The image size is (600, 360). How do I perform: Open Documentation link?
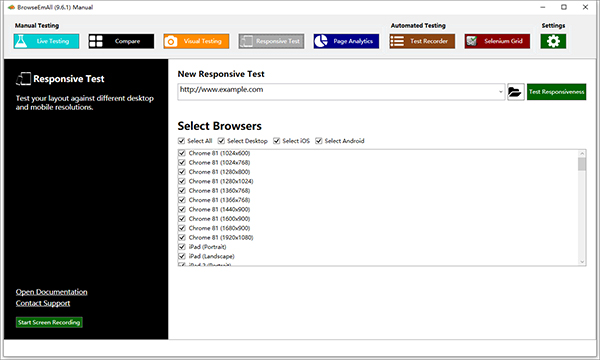coord(52,292)
